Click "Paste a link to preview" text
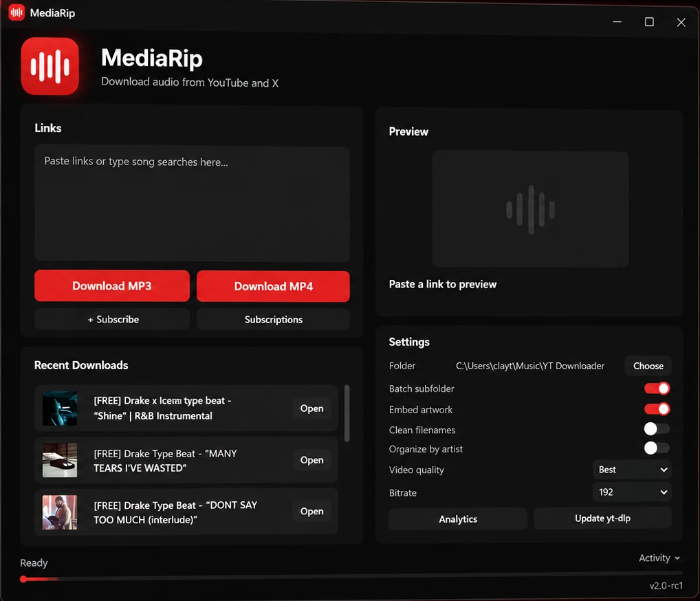The height and width of the screenshot is (601, 700). [x=442, y=284]
